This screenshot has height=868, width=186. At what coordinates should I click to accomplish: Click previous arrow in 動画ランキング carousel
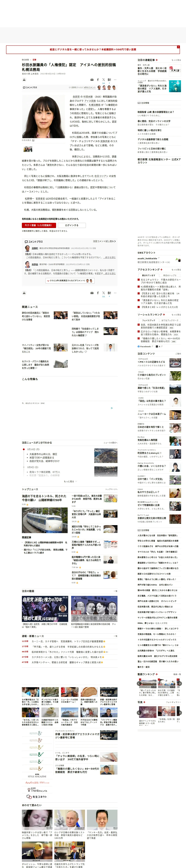click(139, 683)
